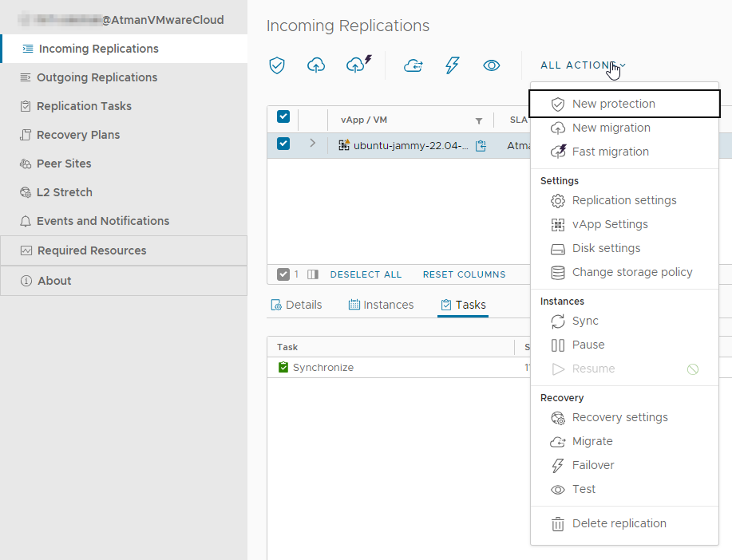Click the Migrate cloud toolbar icon
Screen dimensions: 732x560
pos(413,65)
